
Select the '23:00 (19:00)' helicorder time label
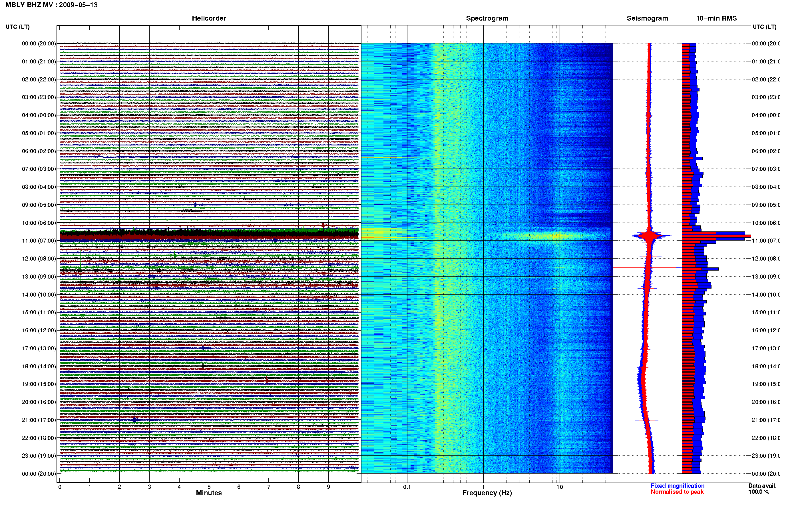coord(39,456)
